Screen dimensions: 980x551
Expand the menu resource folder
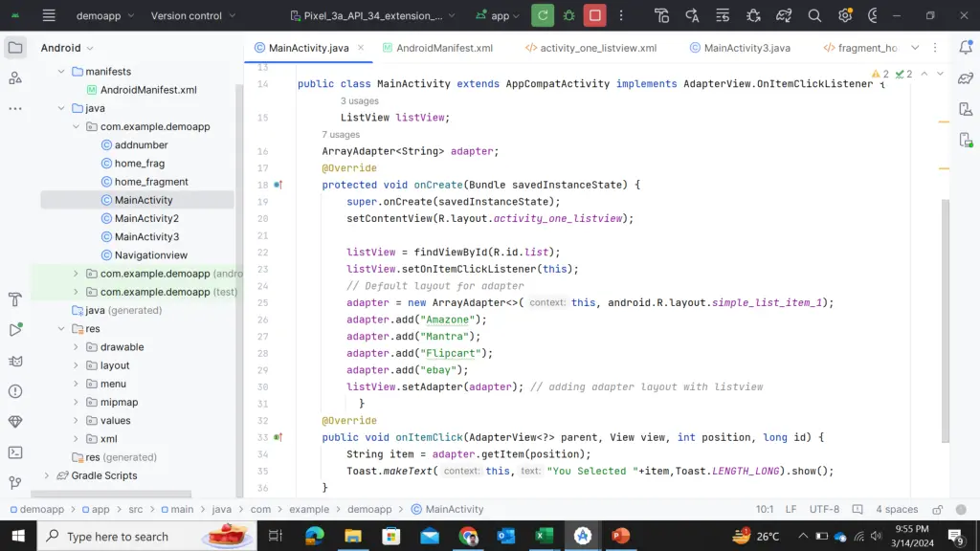point(76,384)
